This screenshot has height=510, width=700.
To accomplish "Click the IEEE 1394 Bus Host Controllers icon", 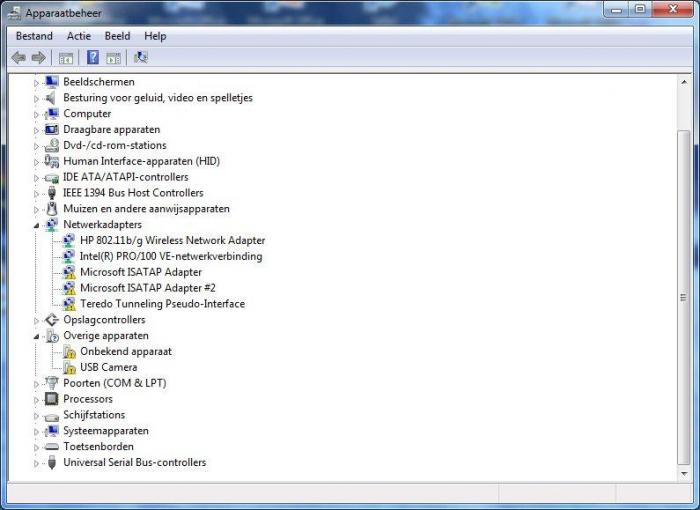I will point(52,193).
